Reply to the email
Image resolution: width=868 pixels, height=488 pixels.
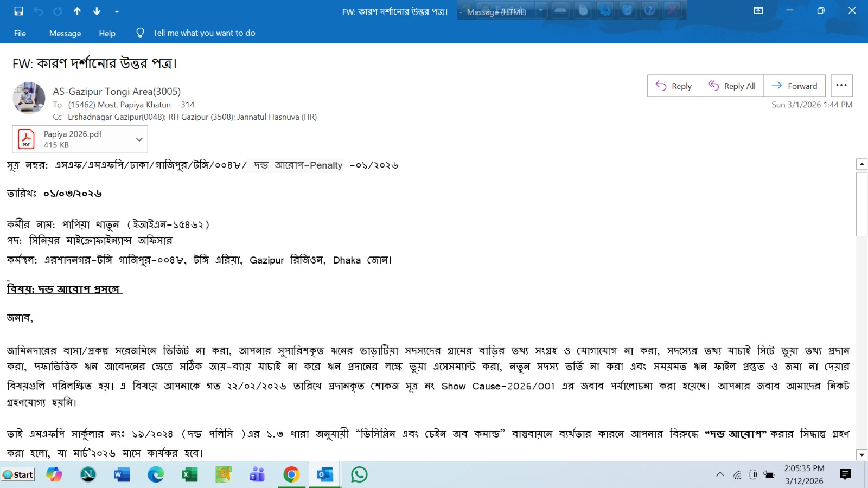pyautogui.click(x=674, y=86)
